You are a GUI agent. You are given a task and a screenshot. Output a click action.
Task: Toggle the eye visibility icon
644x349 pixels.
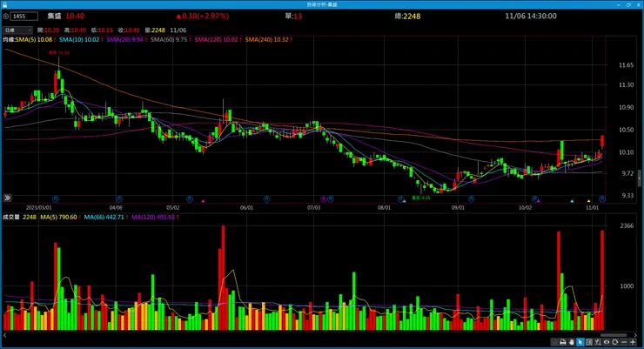pyautogui.click(x=607, y=342)
